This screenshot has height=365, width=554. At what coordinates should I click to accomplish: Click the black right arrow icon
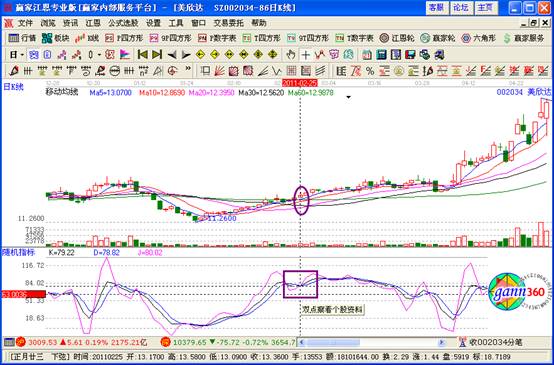(186, 55)
